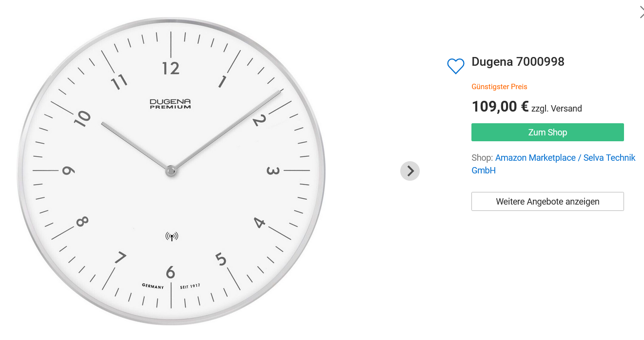Click the clock's center hub
Viewport: 644px width, 340px height.
click(x=171, y=170)
